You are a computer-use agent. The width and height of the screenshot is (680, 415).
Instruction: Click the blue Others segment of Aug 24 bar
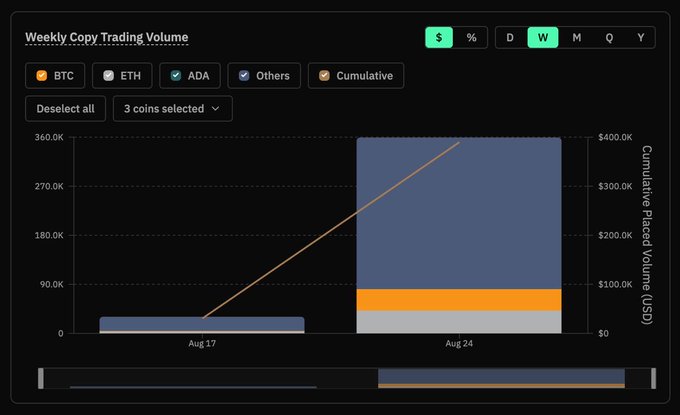pos(459,213)
